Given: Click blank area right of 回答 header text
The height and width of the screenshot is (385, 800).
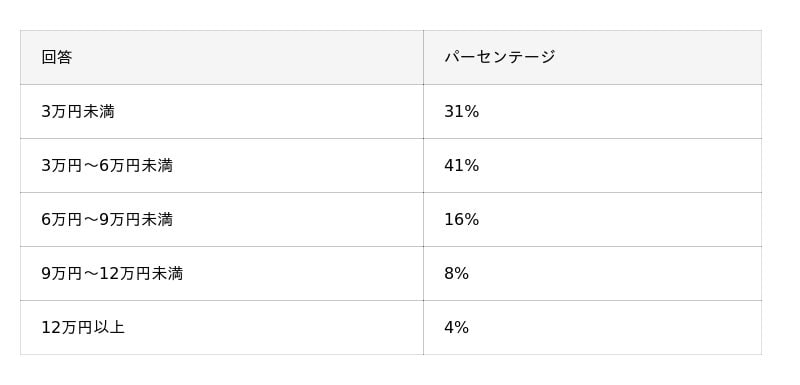Looking at the screenshot, I should [247, 57].
